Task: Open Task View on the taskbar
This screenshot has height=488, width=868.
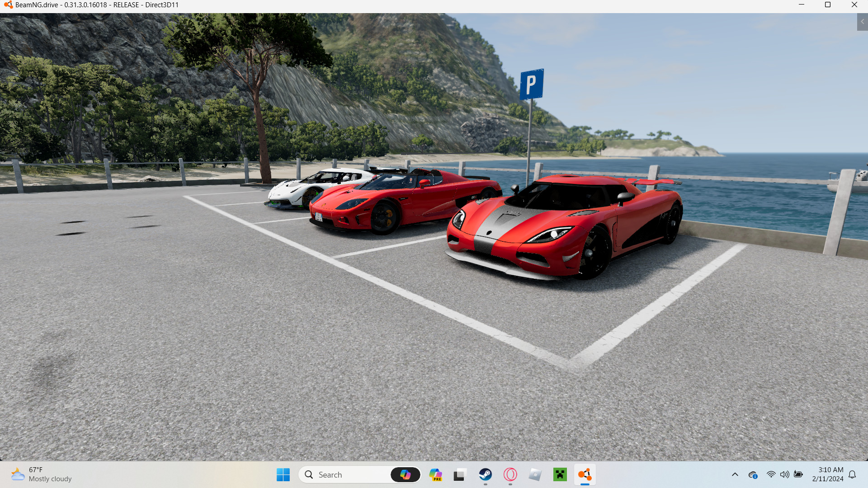Action: (x=459, y=475)
